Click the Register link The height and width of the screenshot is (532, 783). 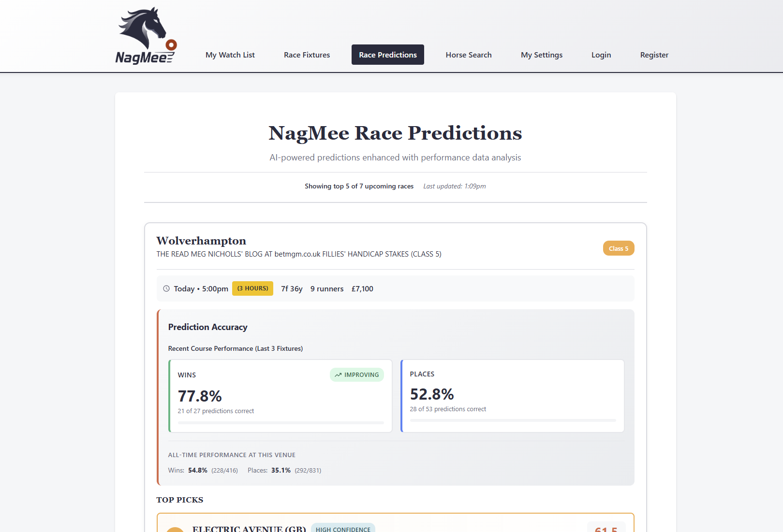(654, 55)
